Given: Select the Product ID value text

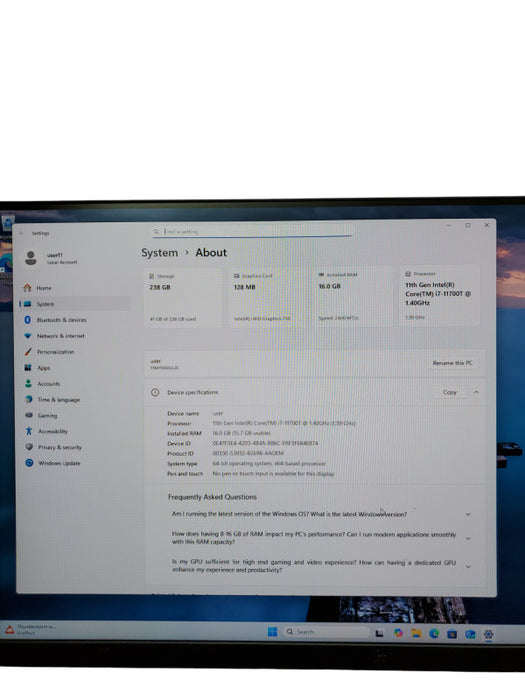Looking at the screenshot, I should tap(248, 453).
